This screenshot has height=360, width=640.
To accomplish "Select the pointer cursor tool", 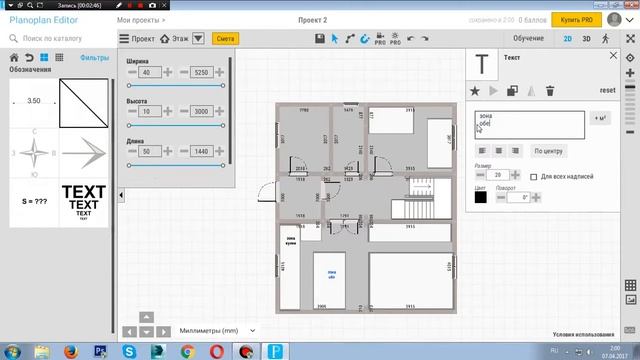I will pyautogui.click(x=335, y=38).
